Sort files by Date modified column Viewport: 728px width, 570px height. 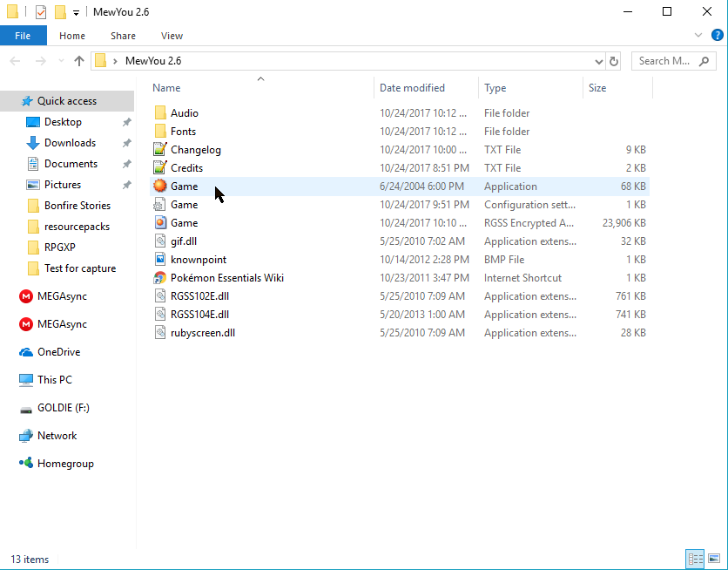click(x=412, y=88)
